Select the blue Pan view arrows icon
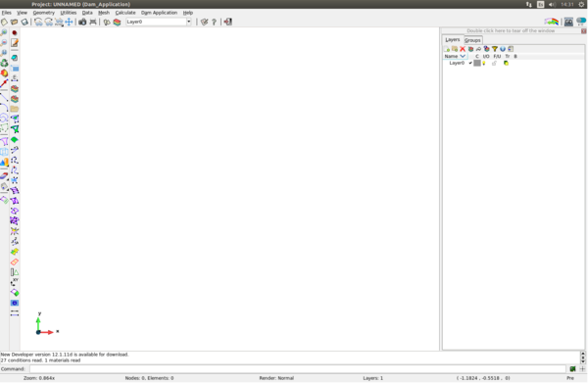This screenshot has width=588, height=383. [69, 23]
